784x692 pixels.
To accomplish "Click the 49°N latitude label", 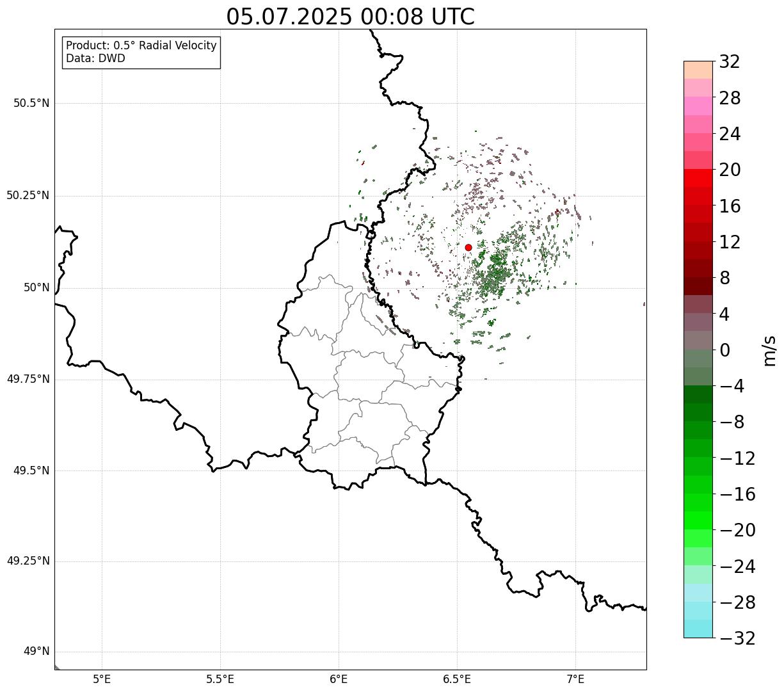I will click(36, 651).
